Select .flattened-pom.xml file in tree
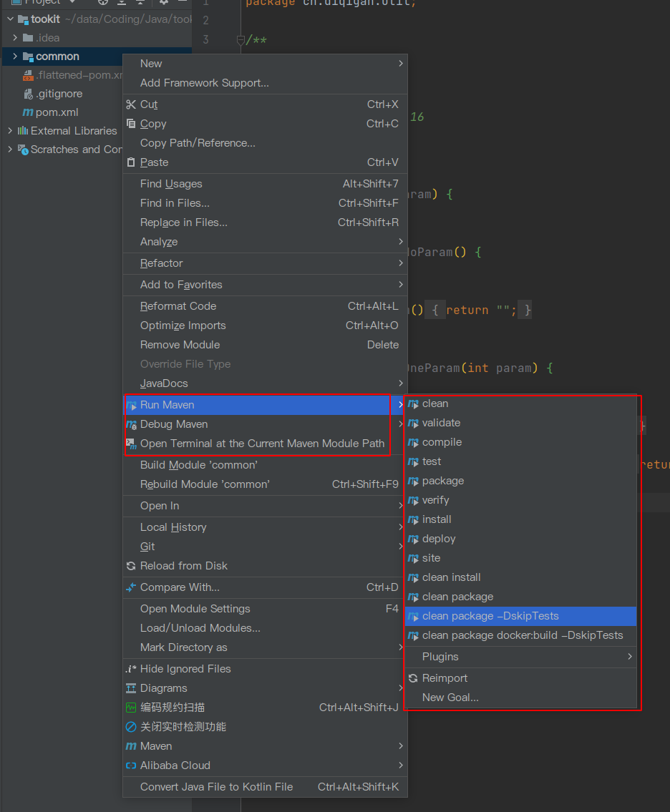This screenshot has width=670, height=812. coord(72,75)
